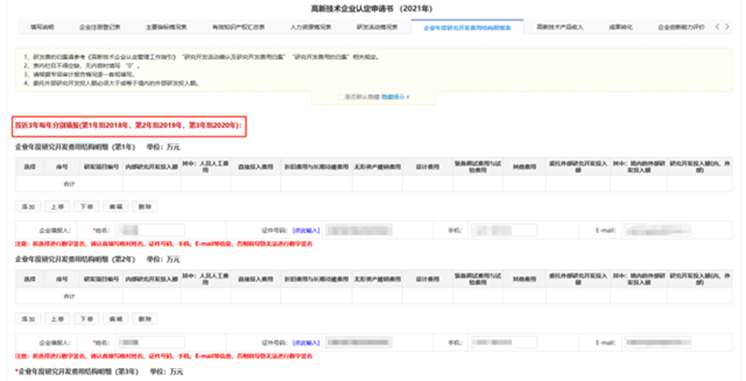
Task: Click the 合计 row in the 第2年 table
Action: click(x=374, y=296)
